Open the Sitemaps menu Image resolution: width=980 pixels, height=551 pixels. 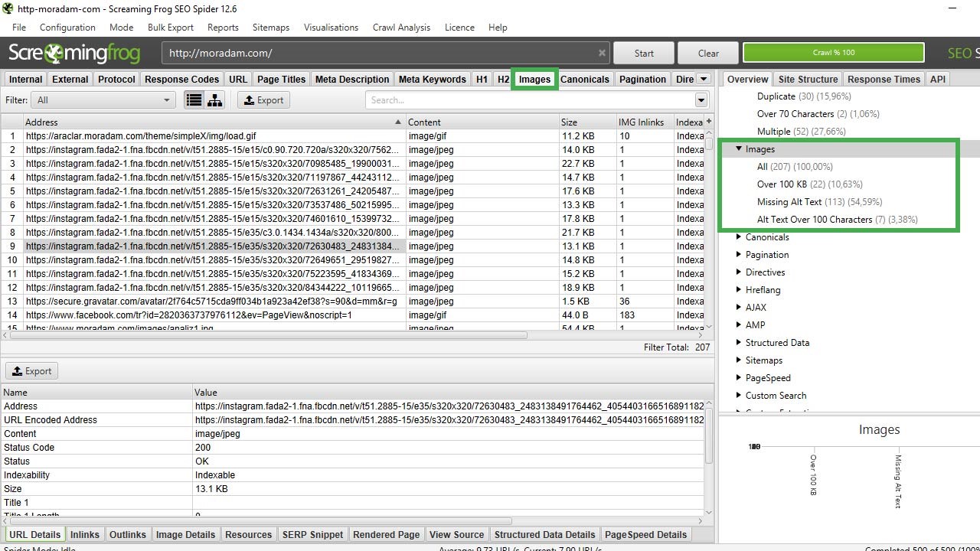271,27
